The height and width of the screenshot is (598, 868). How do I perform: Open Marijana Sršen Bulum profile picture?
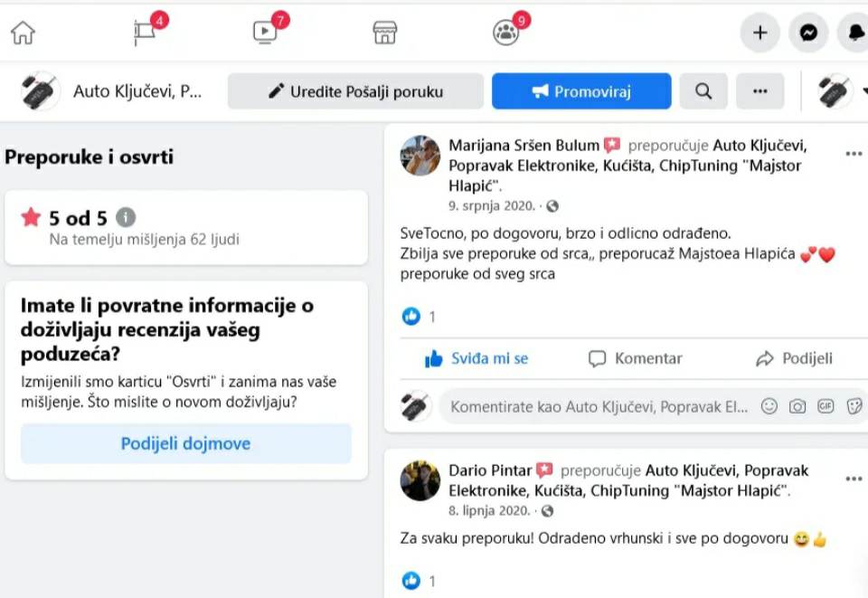coord(420,156)
